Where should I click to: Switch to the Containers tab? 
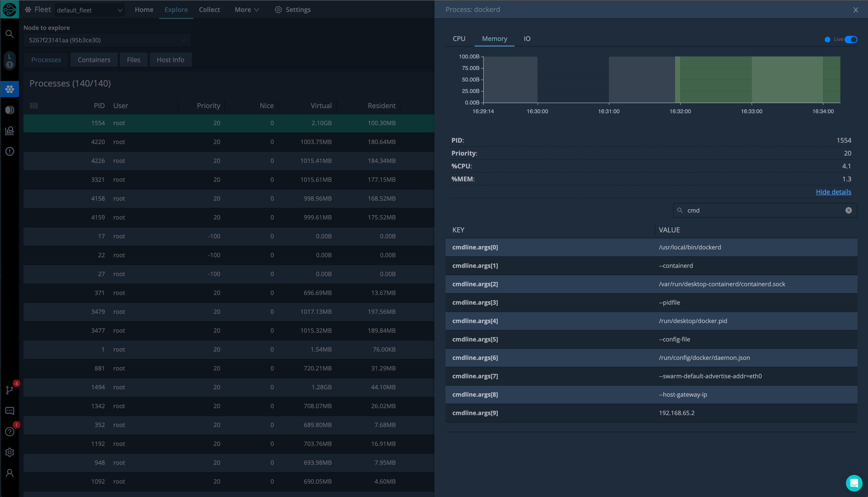click(94, 60)
